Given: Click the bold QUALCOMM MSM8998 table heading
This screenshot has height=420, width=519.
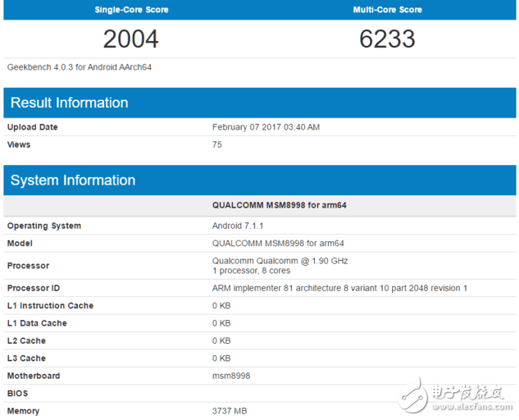Looking at the screenshot, I should point(279,205).
